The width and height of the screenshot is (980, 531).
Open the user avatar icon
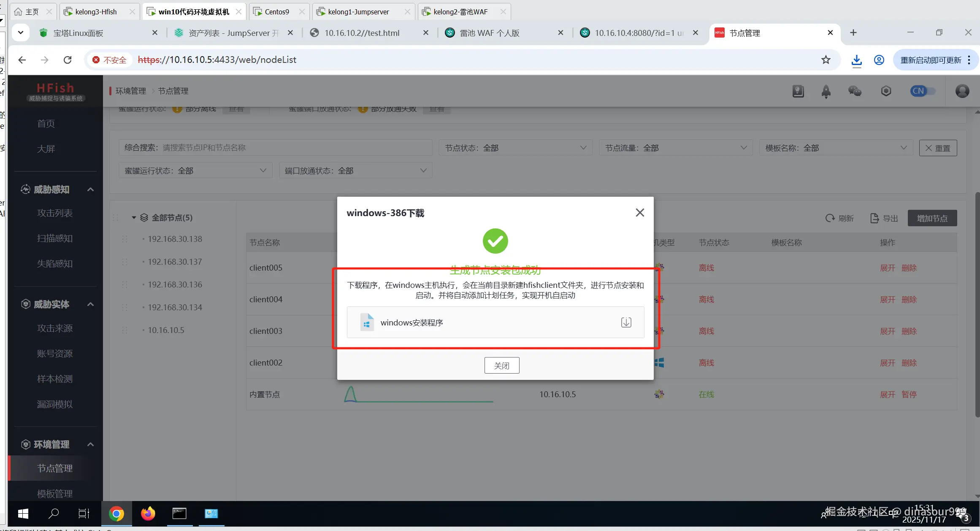962,91
